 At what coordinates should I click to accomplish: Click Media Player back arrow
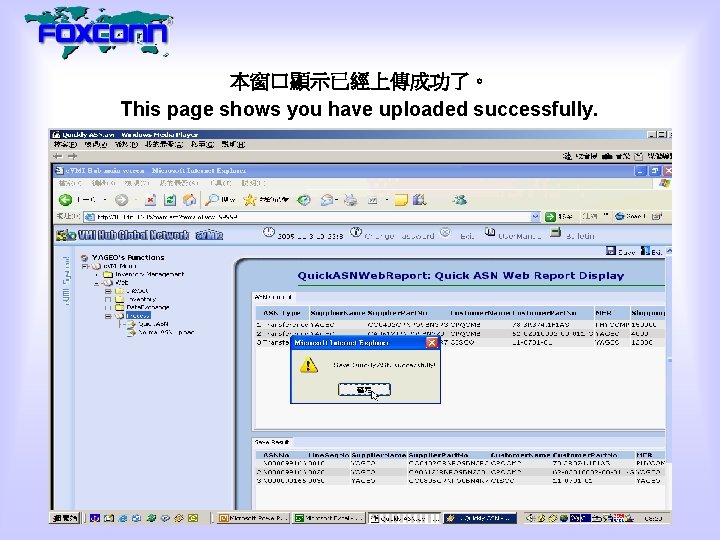point(57,156)
